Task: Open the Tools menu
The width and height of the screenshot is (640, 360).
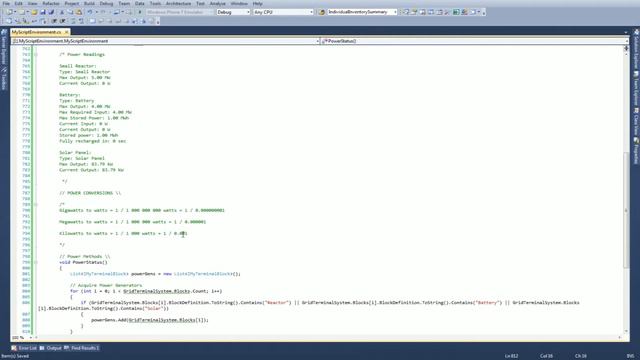Action: pyautogui.click(x=155, y=3)
